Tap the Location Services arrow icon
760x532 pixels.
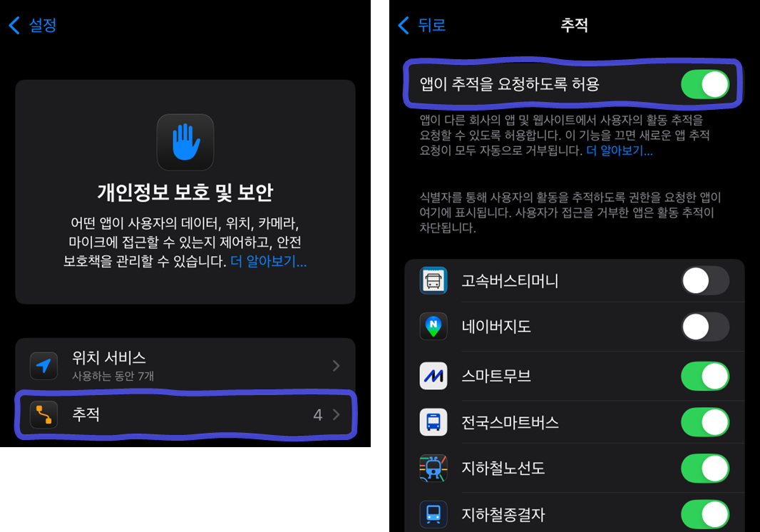pos(43,366)
